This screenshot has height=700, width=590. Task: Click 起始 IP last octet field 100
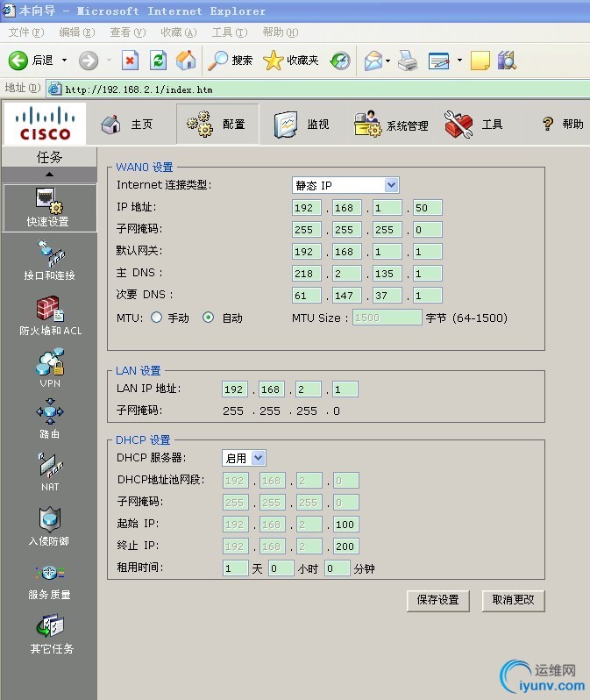pos(346,524)
